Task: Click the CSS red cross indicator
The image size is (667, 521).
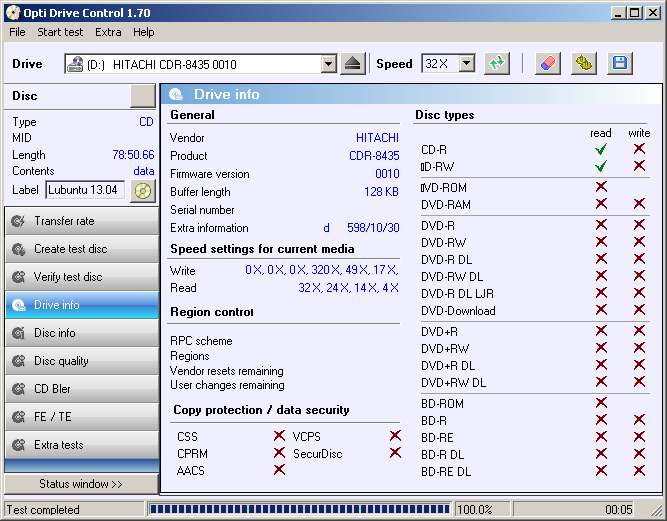Action: (x=279, y=436)
